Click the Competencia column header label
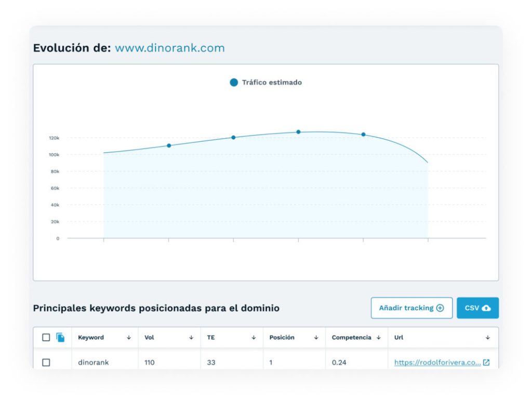This screenshot has width=532, height=402. pos(351,338)
